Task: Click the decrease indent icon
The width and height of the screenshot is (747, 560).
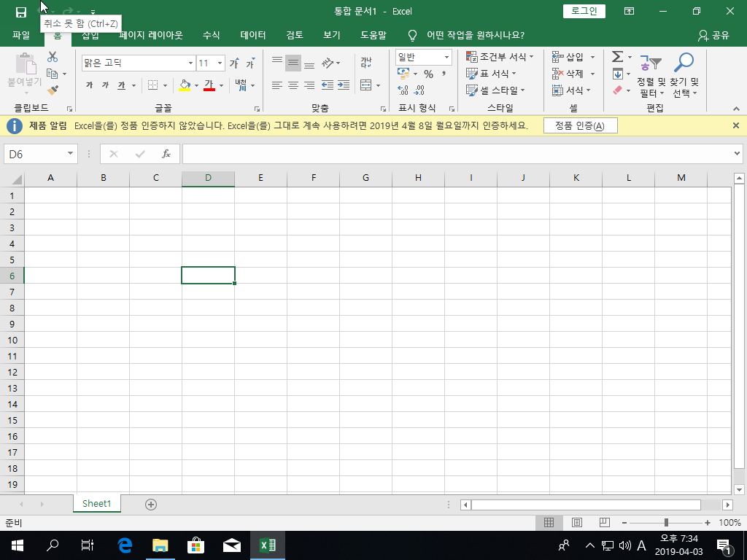Action: point(328,85)
